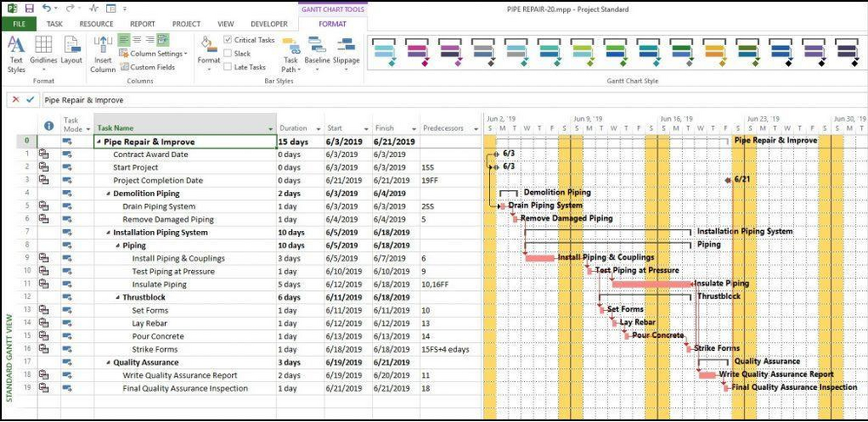This screenshot has height=422, width=868.
Task: Uncheck the Critical Tasks checkbox
Action: (229, 40)
